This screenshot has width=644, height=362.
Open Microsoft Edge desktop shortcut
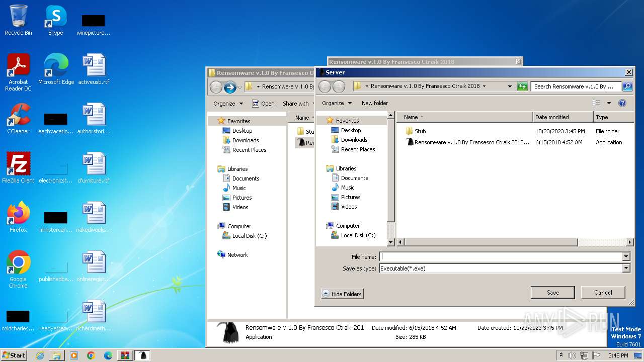pyautogui.click(x=56, y=69)
